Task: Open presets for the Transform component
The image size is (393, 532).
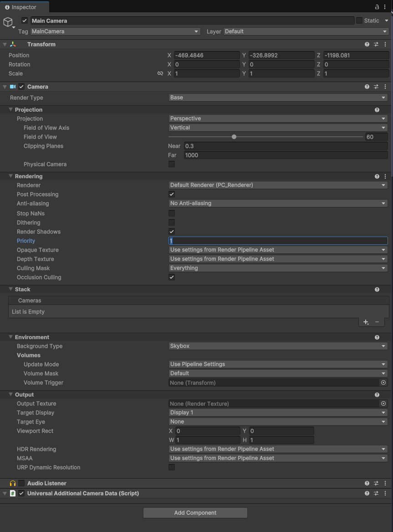Action: [376, 44]
